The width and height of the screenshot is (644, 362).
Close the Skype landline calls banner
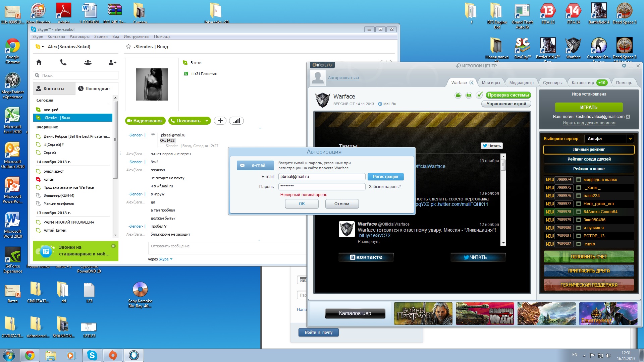(x=113, y=246)
